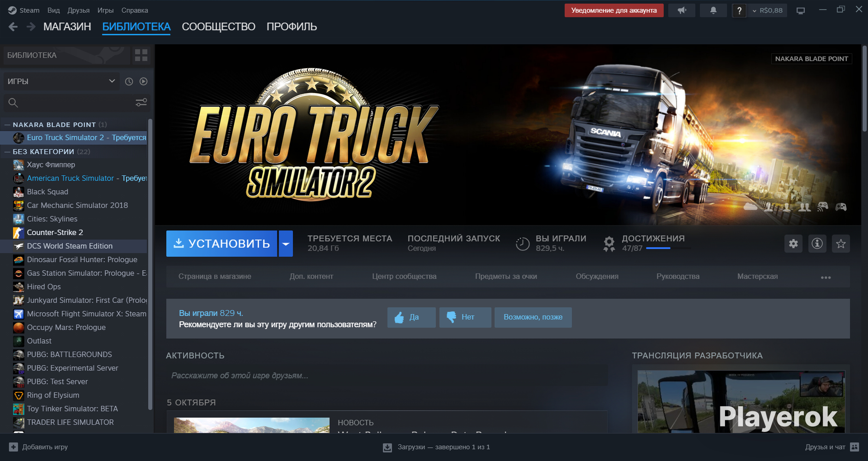
Task: Vote thumbs down 'Нет' recommendation
Action: (x=464, y=317)
